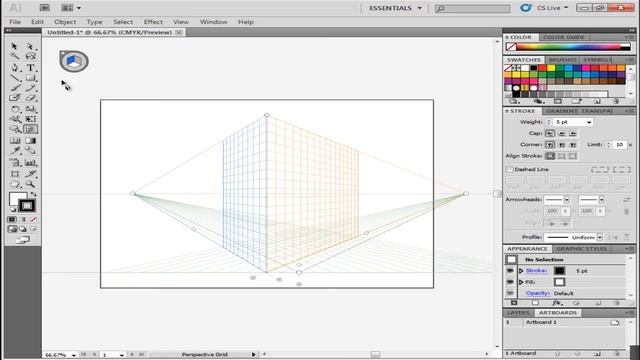Expand the Fill row in Appearance
Screen dimensions: 640x360
(x=521, y=282)
